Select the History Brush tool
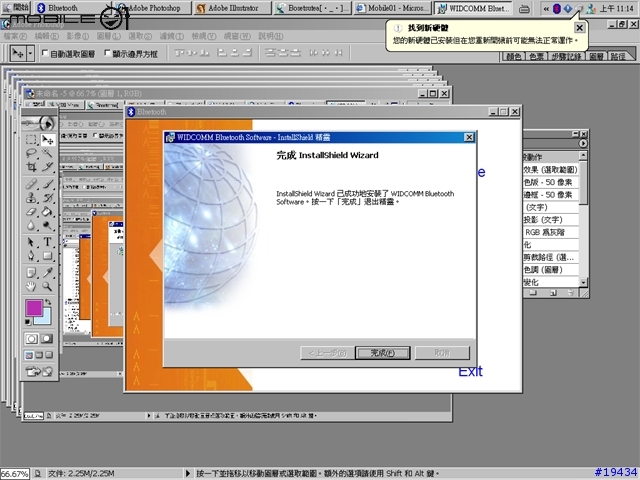 click(x=48, y=198)
